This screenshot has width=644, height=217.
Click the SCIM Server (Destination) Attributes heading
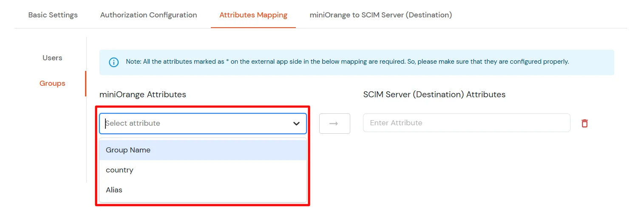point(434,94)
